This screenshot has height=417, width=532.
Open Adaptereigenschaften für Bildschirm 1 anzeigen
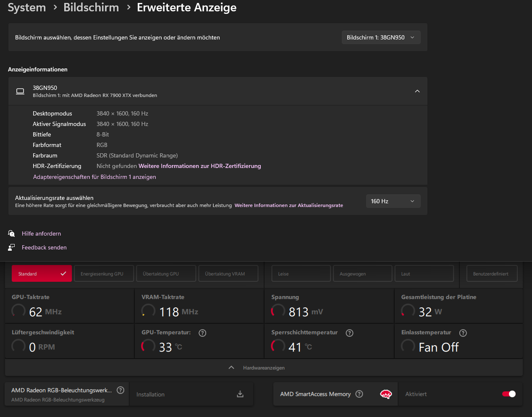coord(94,177)
